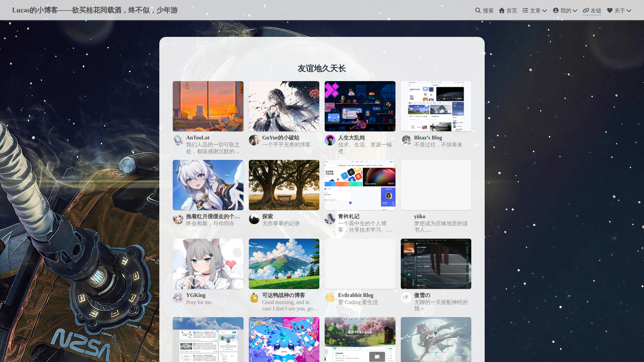Open the AnTooLot blog link
Image resolution: width=644 pixels, height=362 pixels.
click(x=198, y=138)
